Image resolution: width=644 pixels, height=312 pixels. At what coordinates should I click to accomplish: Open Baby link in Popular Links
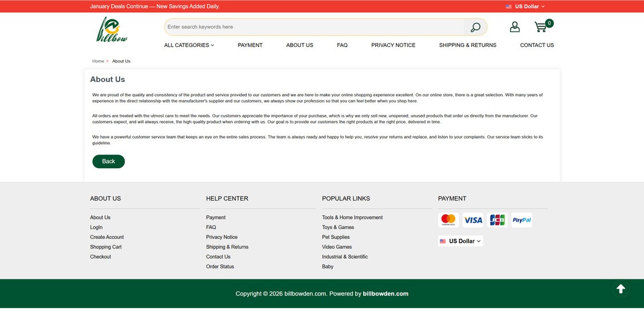pos(327,267)
